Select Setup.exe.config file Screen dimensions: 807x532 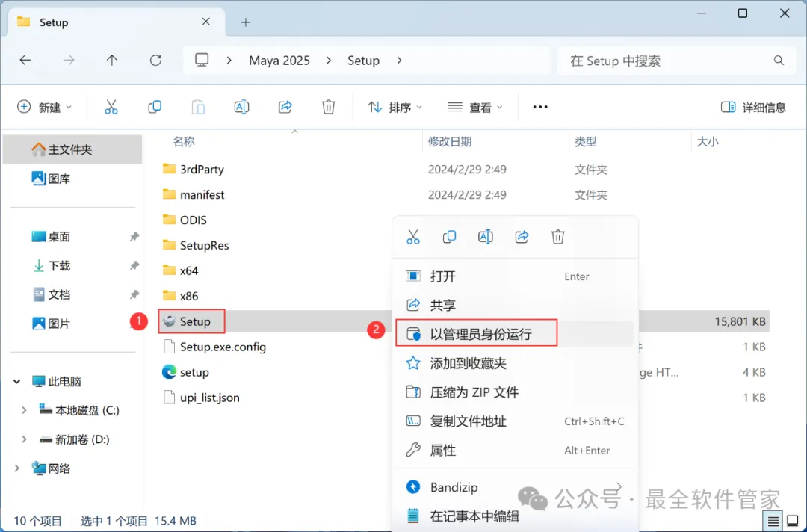[x=214, y=347]
